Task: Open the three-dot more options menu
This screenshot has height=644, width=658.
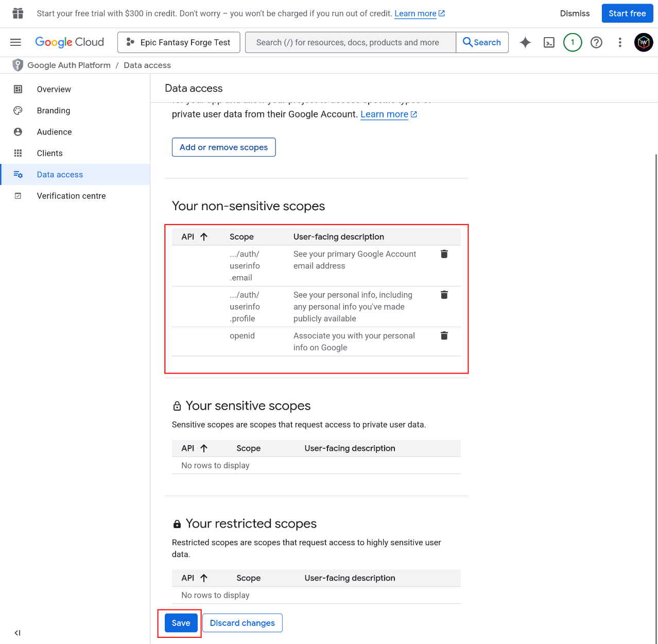Action: point(620,42)
